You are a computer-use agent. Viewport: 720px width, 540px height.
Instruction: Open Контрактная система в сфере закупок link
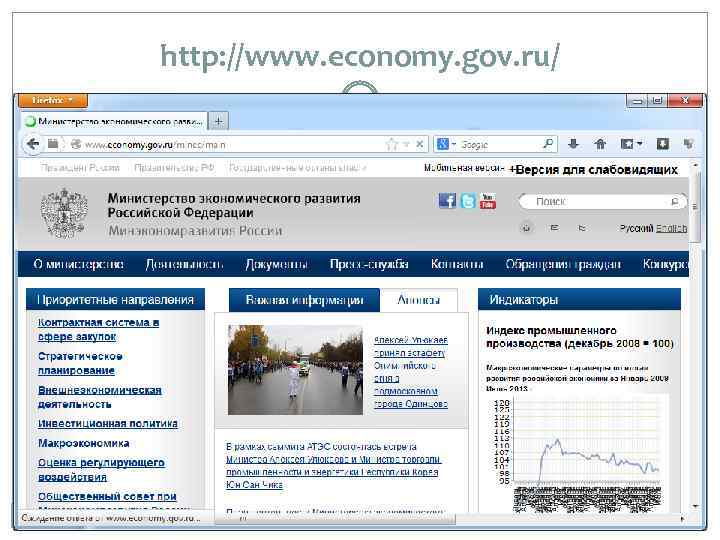tap(98, 329)
